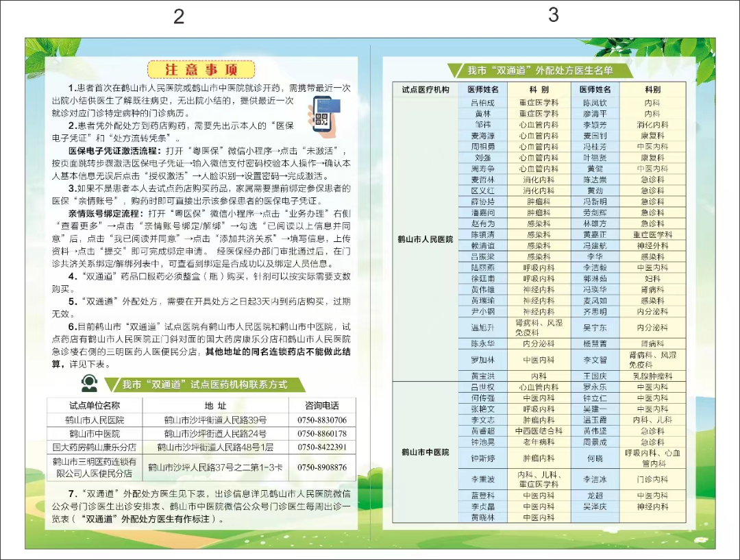Click the page number 2 label
The height and width of the screenshot is (560, 740).
pos(179,16)
